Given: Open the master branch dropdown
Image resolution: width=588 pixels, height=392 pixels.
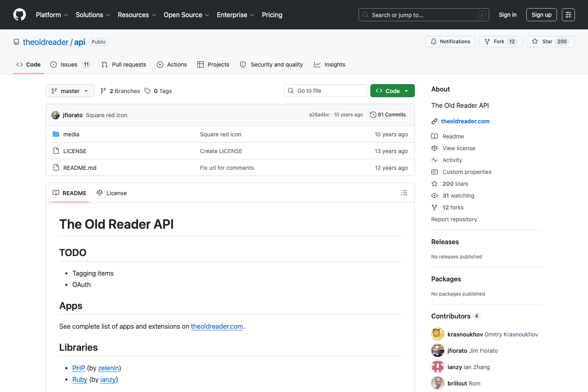Looking at the screenshot, I should [x=70, y=91].
